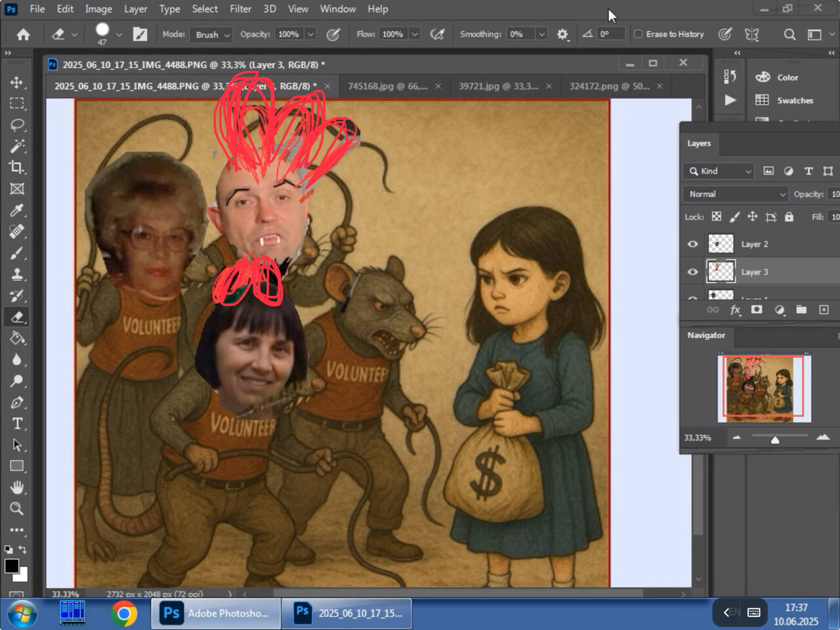Enable Erase to History checkbox
Image resolution: width=840 pixels, height=630 pixels.
click(x=638, y=34)
